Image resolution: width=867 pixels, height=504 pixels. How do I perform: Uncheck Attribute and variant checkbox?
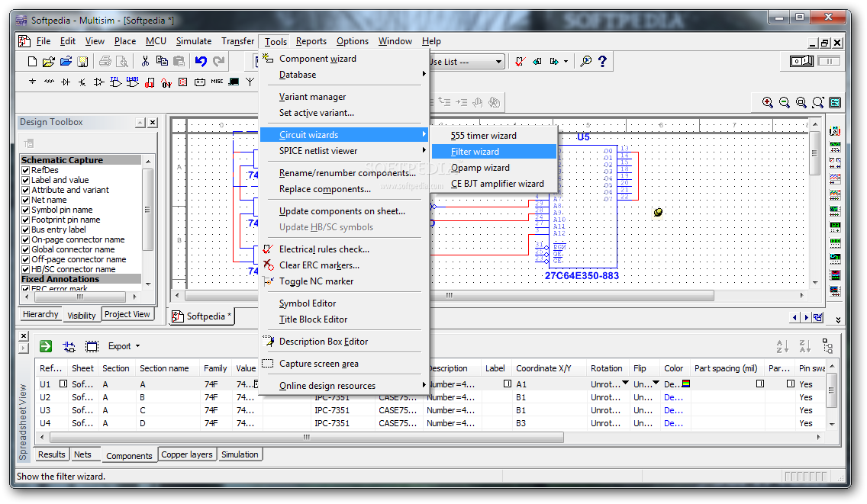25,190
